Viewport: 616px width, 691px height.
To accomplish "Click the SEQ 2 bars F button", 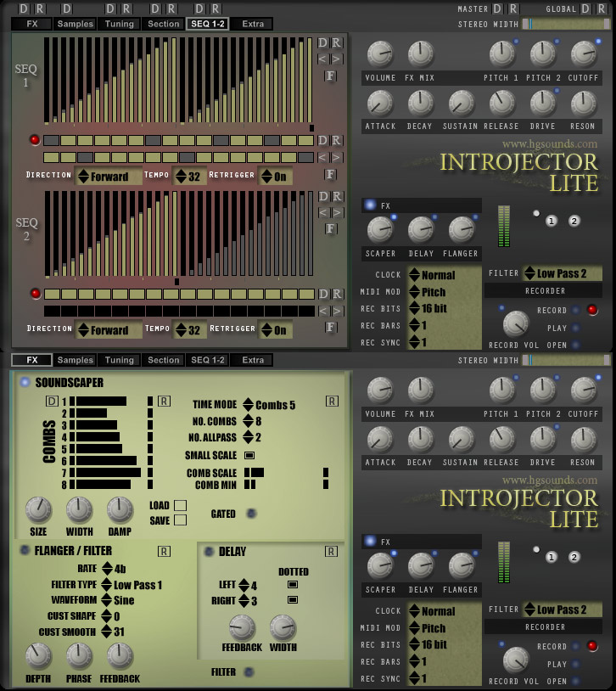I will pos(330,228).
